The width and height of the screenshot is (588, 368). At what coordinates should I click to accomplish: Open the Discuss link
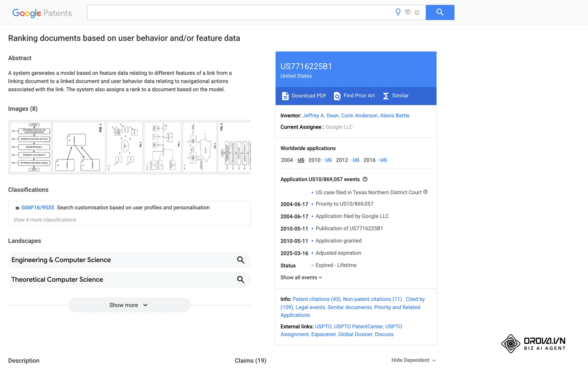pyautogui.click(x=384, y=334)
